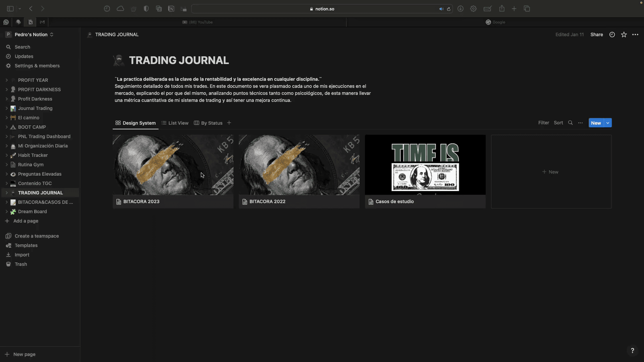Open Pedro's Notion workspace switcher

(x=30, y=35)
